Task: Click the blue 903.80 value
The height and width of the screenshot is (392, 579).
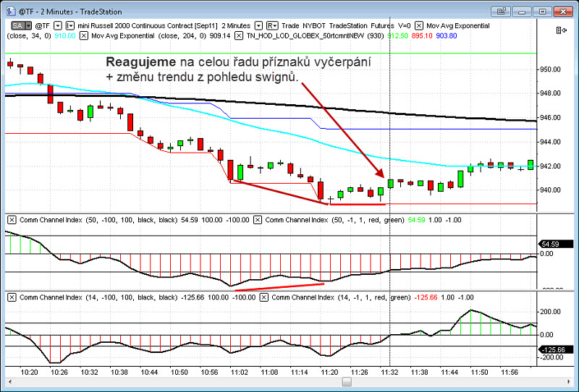Action: tap(447, 36)
